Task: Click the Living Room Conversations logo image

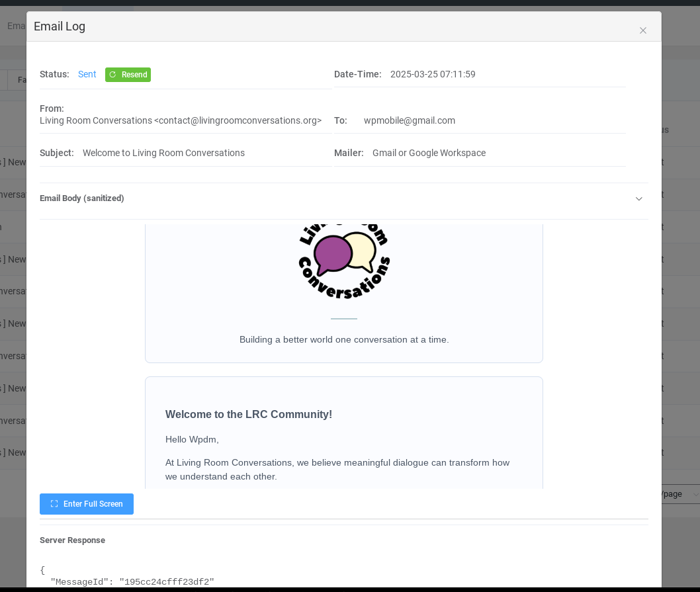Action: click(x=344, y=261)
